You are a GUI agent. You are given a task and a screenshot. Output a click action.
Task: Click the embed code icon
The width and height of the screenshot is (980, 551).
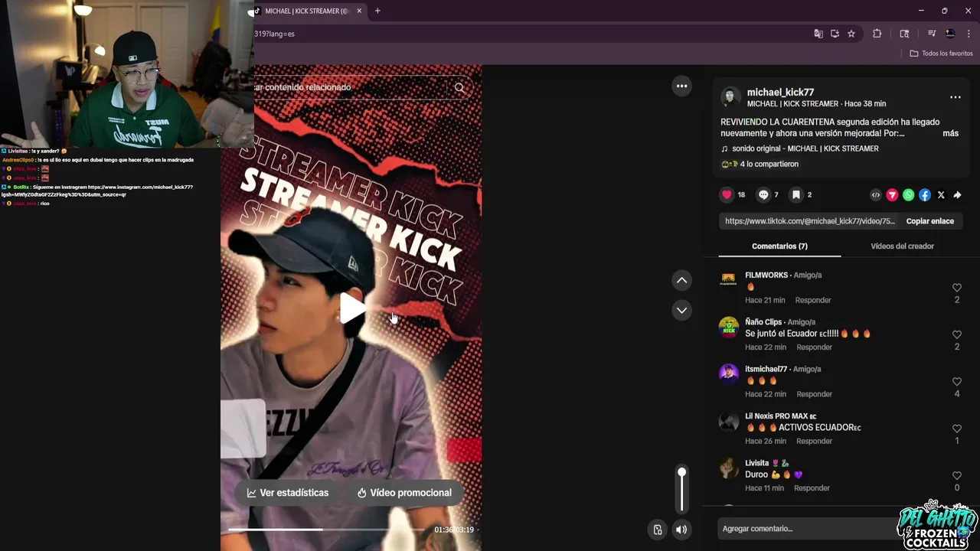point(876,195)
